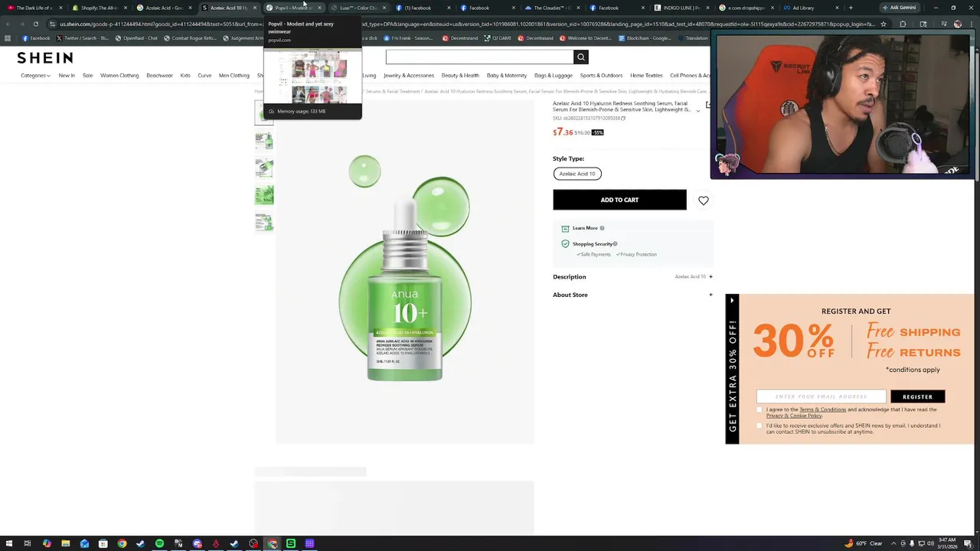Open the OpenRaid - Chat bookmark
The height and width of the screenshot is (551, 980).
(136, 38)
